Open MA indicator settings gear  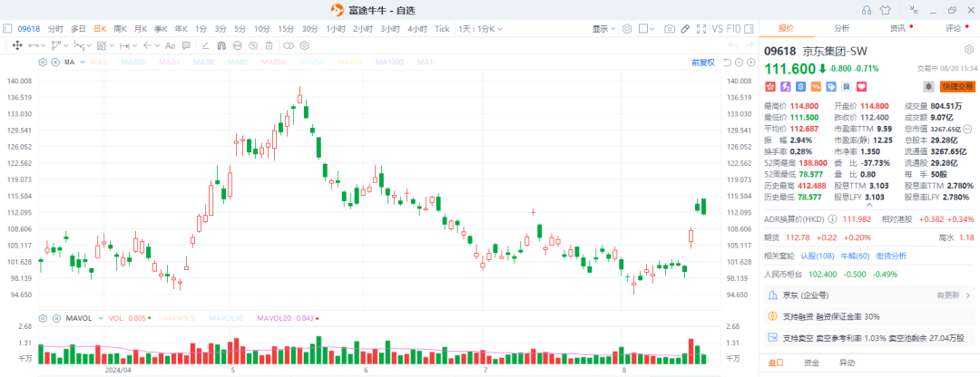[43, 62]
